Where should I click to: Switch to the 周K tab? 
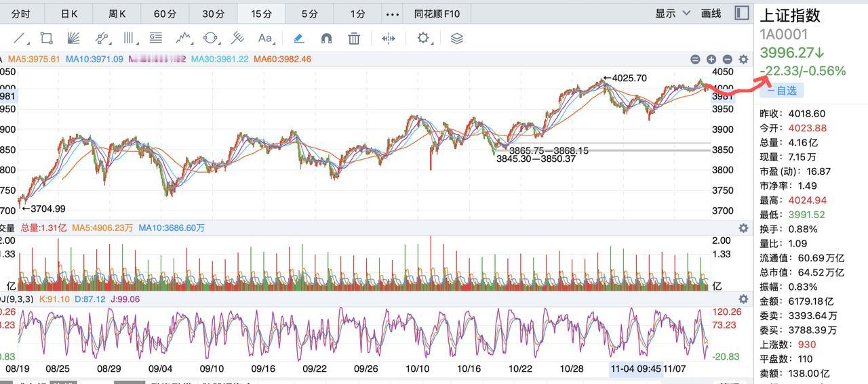pyautogui.click(x=117, y=14)
